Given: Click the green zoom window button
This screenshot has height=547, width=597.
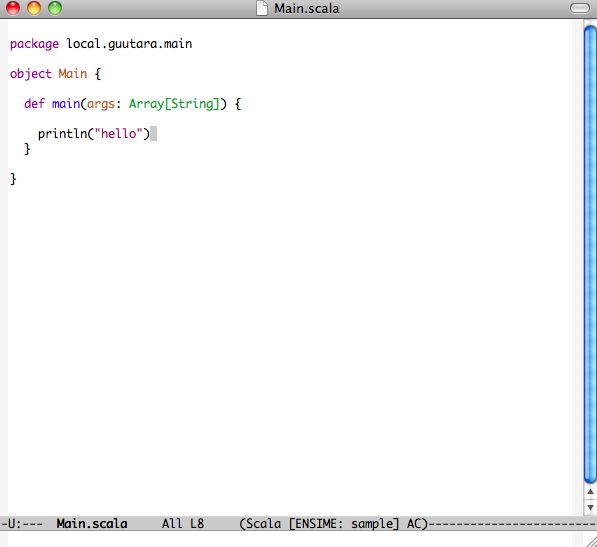Looking at the screenshot, I should (55, 8).
